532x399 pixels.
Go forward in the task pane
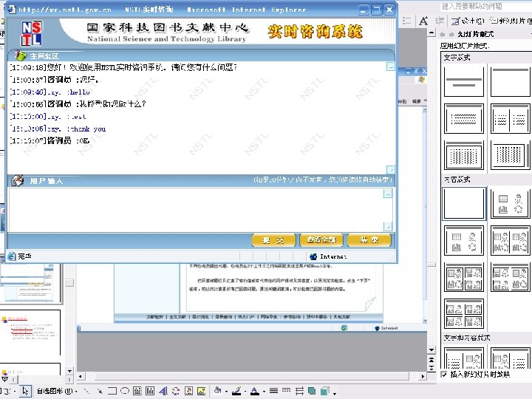[451, 34]
